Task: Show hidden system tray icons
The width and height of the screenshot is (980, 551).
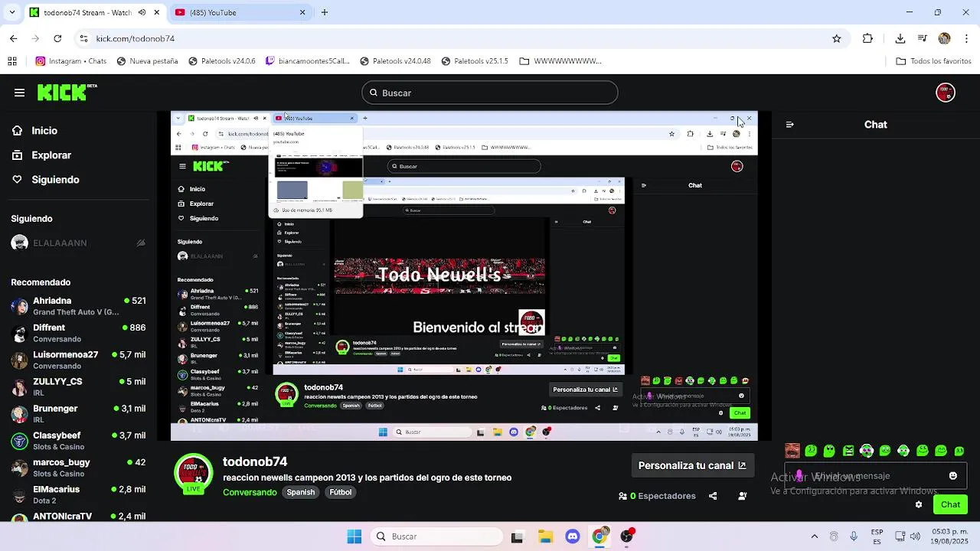Action: [814, 536]
